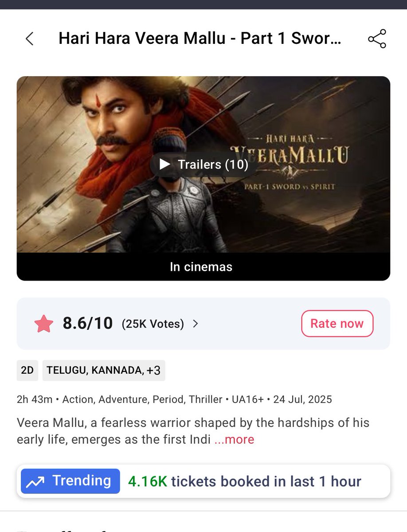
Task: Click the Rate now button
Action: (337, 324)
